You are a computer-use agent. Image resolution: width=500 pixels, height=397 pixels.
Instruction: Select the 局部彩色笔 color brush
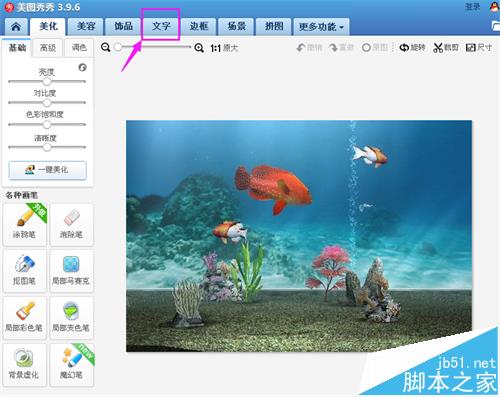point(24,318)
